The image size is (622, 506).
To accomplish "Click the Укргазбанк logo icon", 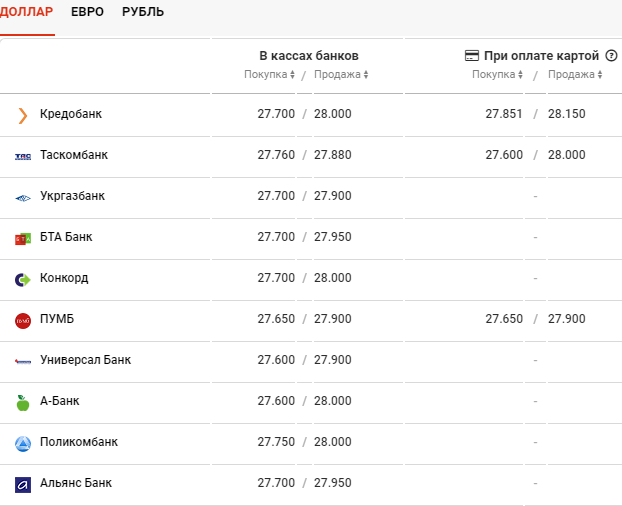I will click(23, 197).
